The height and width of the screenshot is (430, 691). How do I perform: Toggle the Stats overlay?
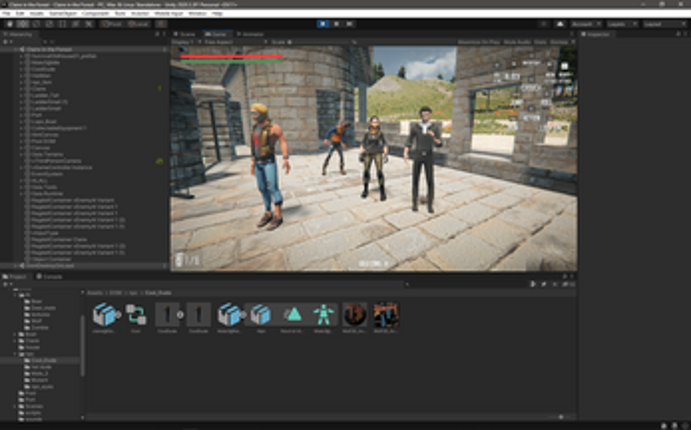(540, 42)
